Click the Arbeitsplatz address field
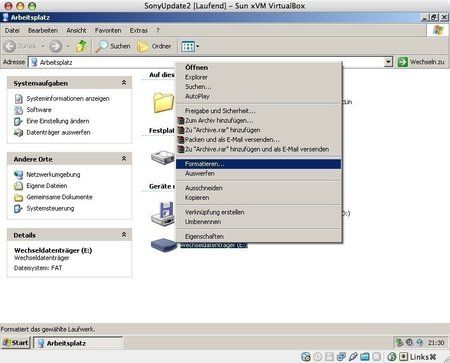The width and height of the screenshot is (450, 363). [x=206, y=62]
